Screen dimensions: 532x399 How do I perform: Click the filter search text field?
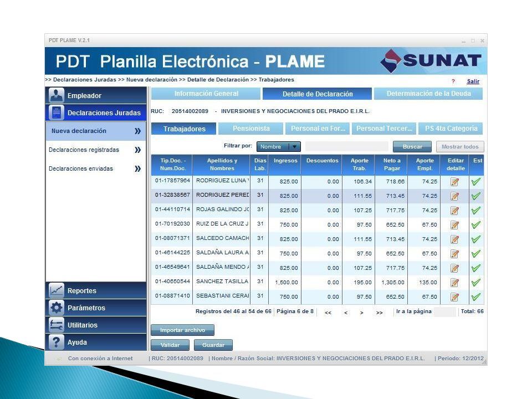346,146
